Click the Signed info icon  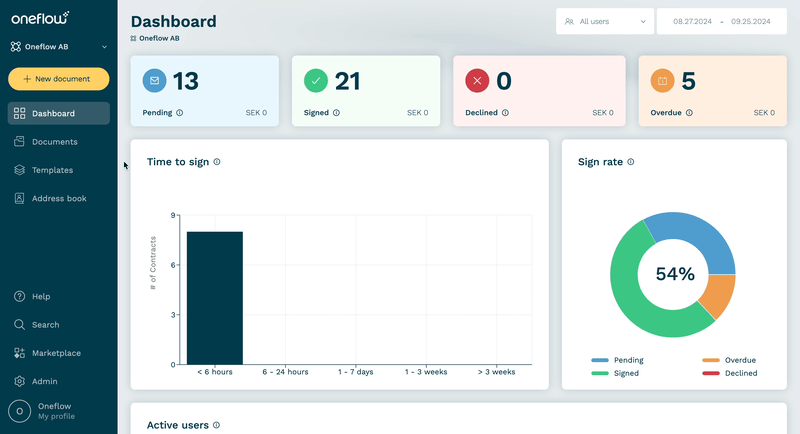[336, 113]
